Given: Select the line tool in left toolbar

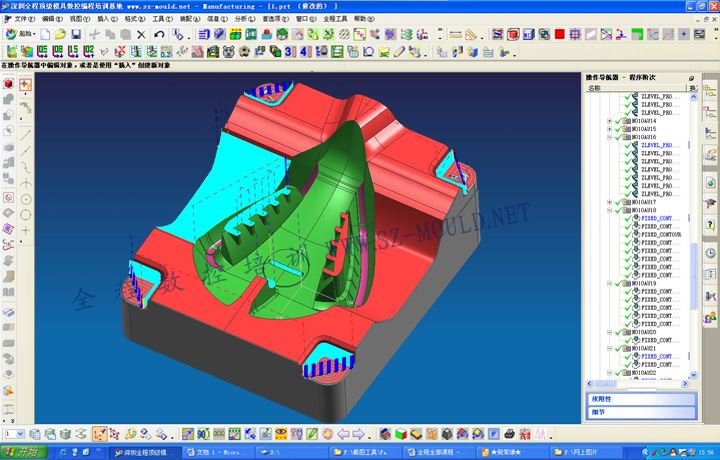Looking at the screenshot, I should pyautogui.click(x=25, y=135).
